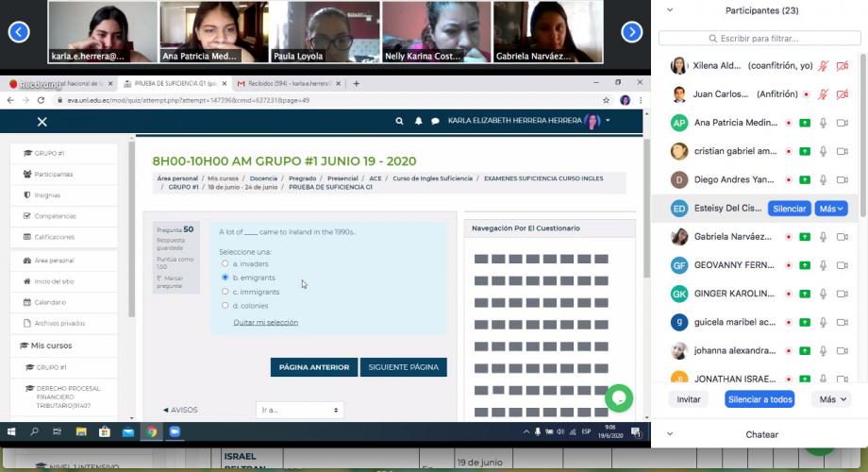Image resolution: width=868 pixels, height=472 pixels.
Task: Click the SIGUIENTE PÁGINA button
Action: 403,367
